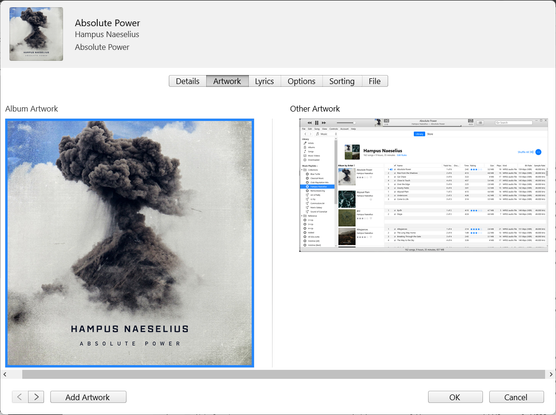
Task: Click the 'Hampus Naeselius' artist text in header
Action: click(x=107, y=34)
